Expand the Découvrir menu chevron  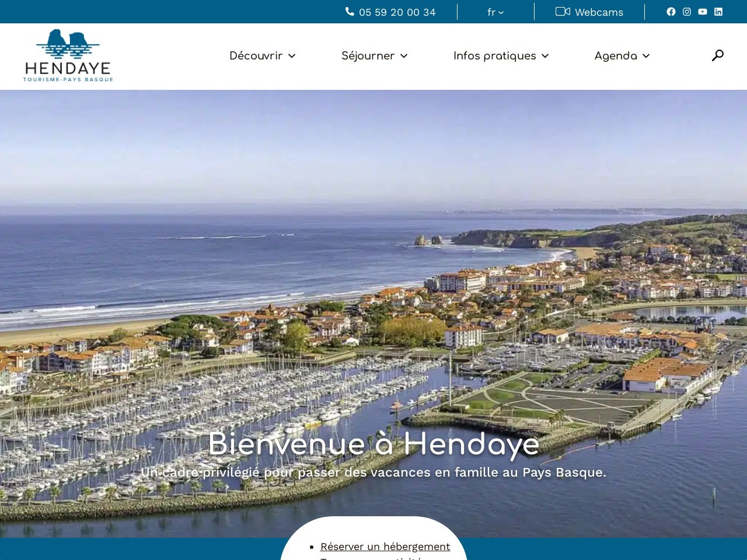click(292, 56)
